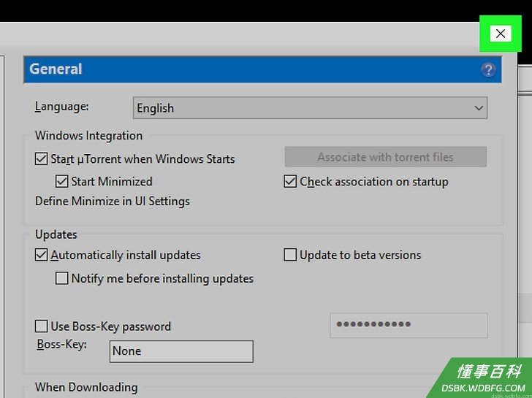
Task: Click the Boss-Key hotkey field showing None
Action: tap(181, 351)
